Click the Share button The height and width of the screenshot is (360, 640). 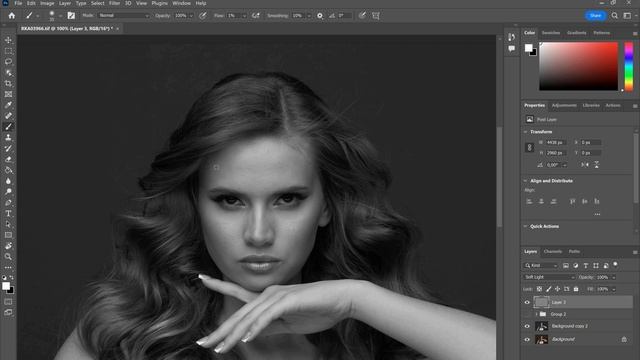tap(595, 16)
